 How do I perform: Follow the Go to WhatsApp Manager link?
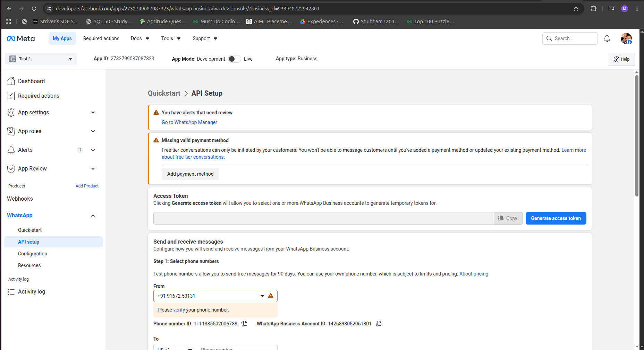pos(189,122)
